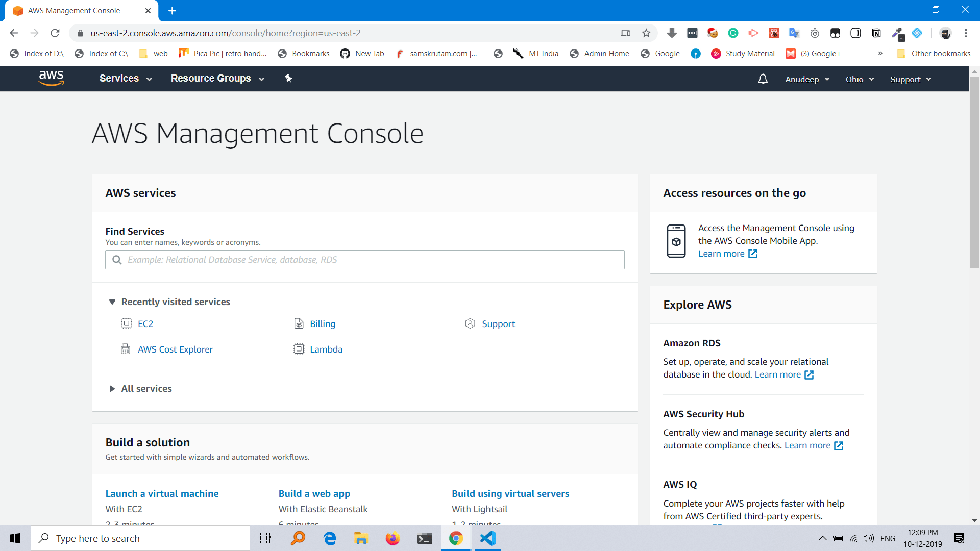Click the browser address bar URL
Image resolution: width=980 pixels, height=551 pixels.
click(225, 33)
